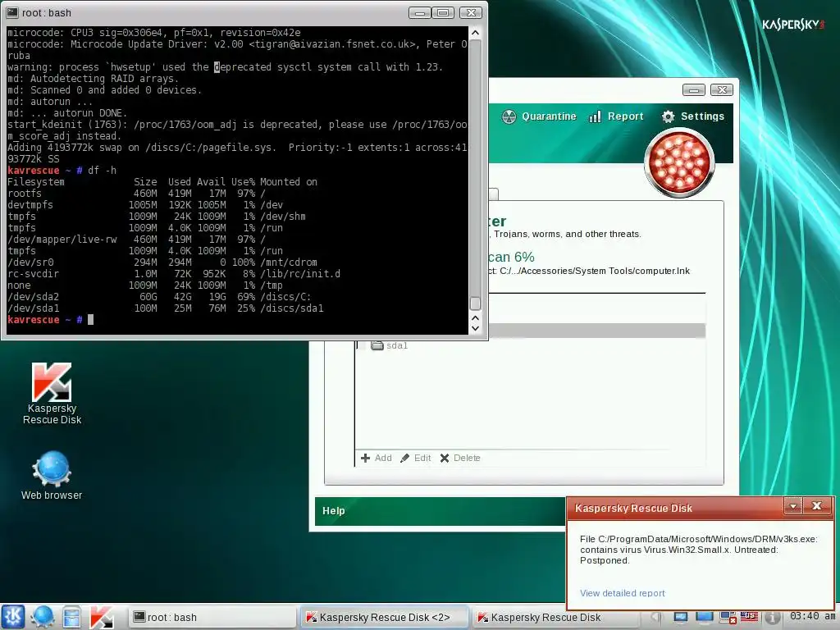The height and width of the screenshot is (630, 840).
Task: Click the terminal prompt cursor line
Action: point(50,320)
